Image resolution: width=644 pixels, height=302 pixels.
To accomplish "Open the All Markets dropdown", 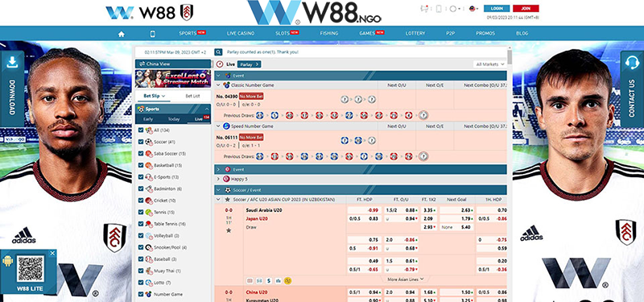I will click(489, 64).
